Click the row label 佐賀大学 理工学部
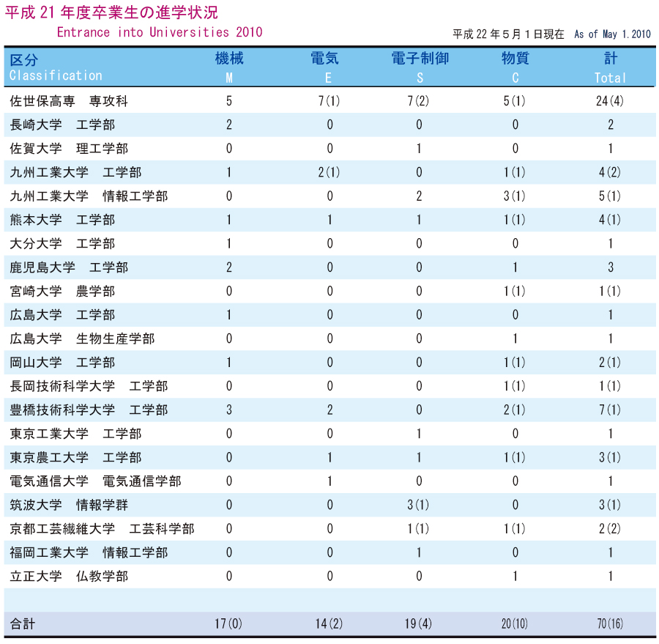Image resolution: width=659 pixels, height=644 pixels. [69, 149]
